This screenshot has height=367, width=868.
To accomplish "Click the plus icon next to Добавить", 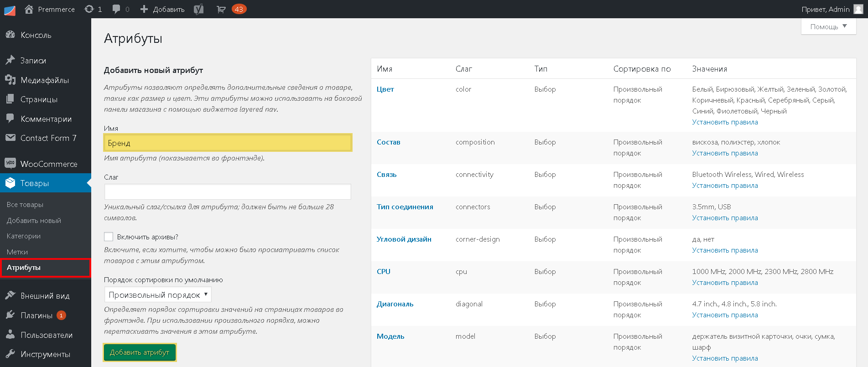I will (144, 9).
